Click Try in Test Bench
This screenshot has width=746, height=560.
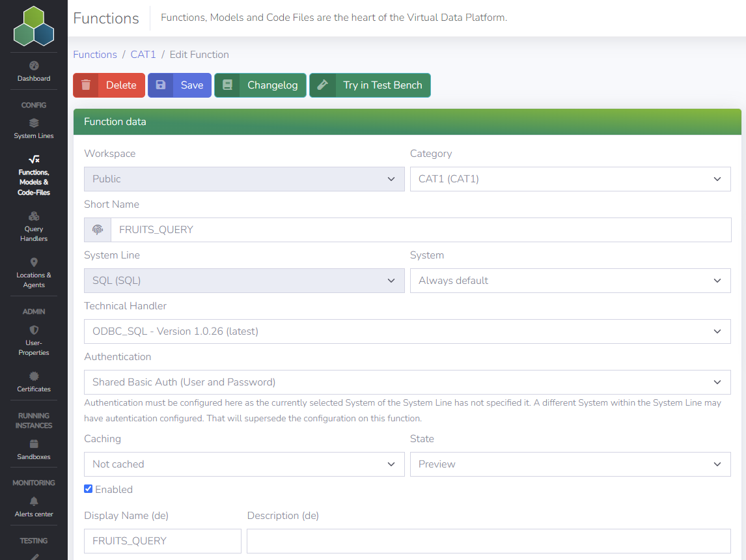coord(370,85)
